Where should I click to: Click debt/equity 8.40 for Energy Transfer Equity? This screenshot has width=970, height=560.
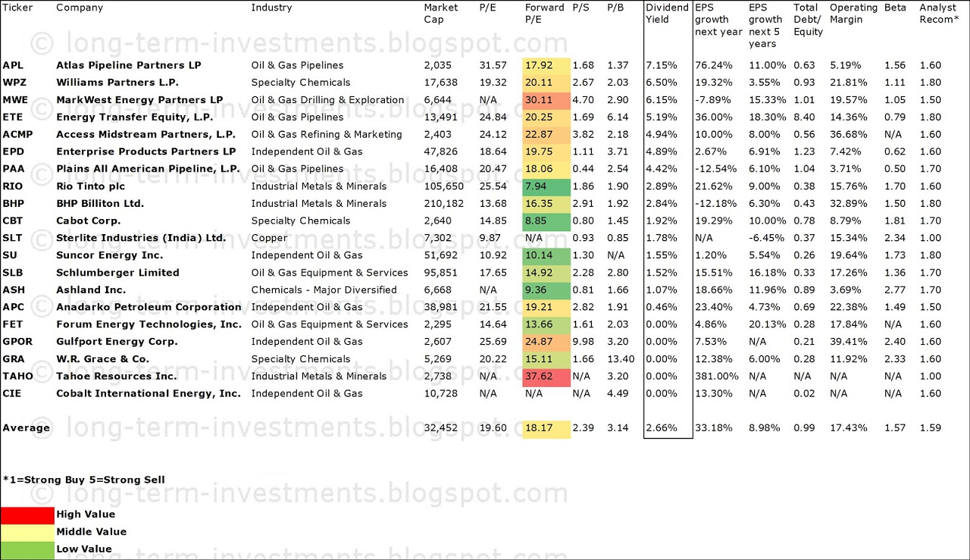[x=804, y=117]
